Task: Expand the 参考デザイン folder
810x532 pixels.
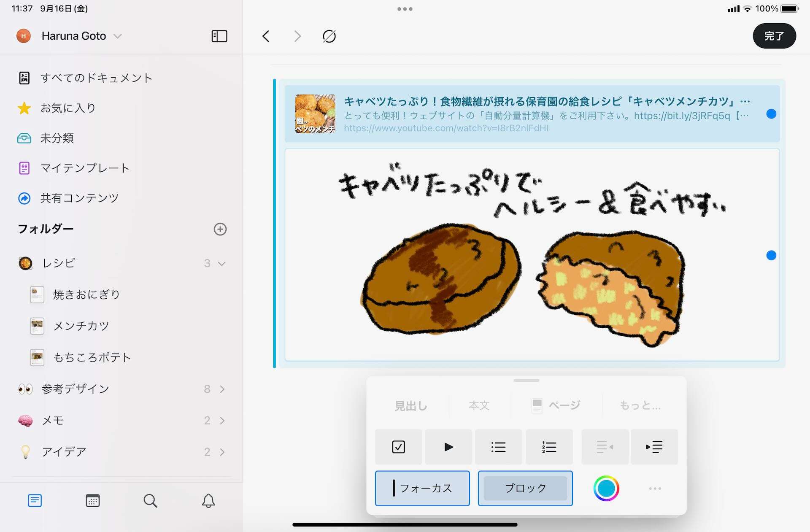Action: (x=222, y=389)
